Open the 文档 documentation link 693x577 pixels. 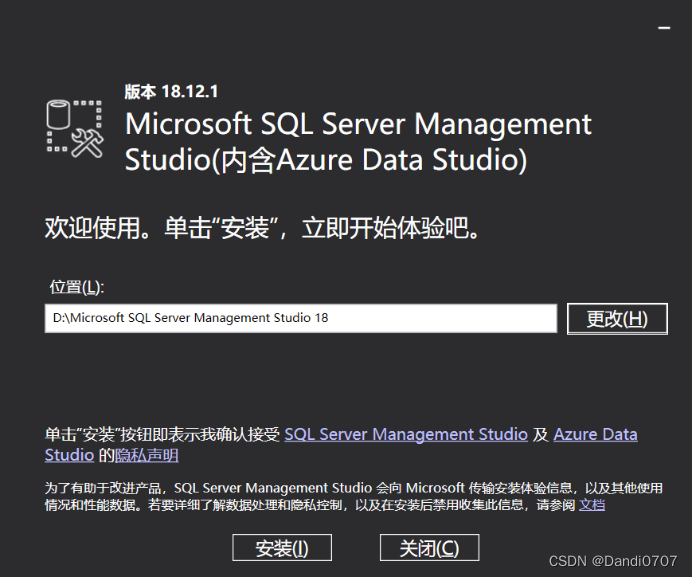[591, 505]
